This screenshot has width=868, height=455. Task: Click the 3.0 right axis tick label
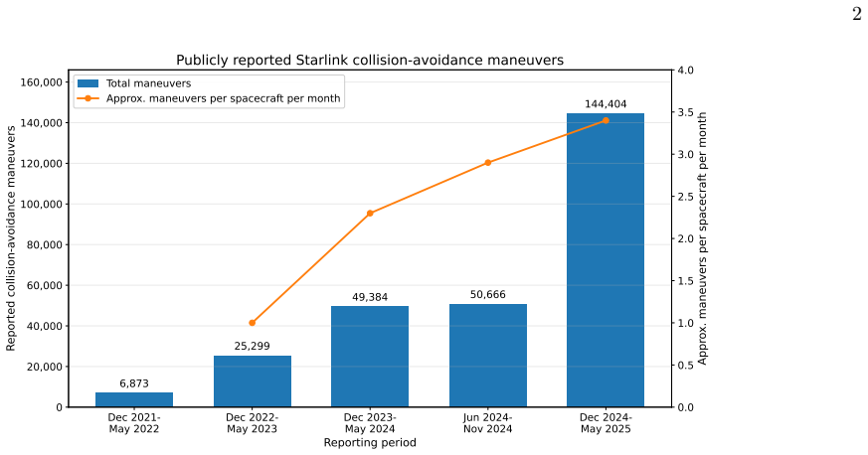685,154
